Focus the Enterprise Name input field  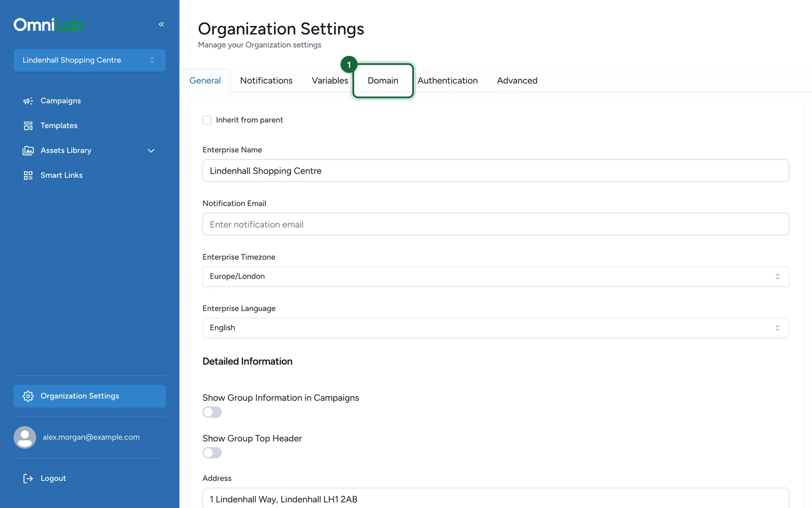click(495, 171)
